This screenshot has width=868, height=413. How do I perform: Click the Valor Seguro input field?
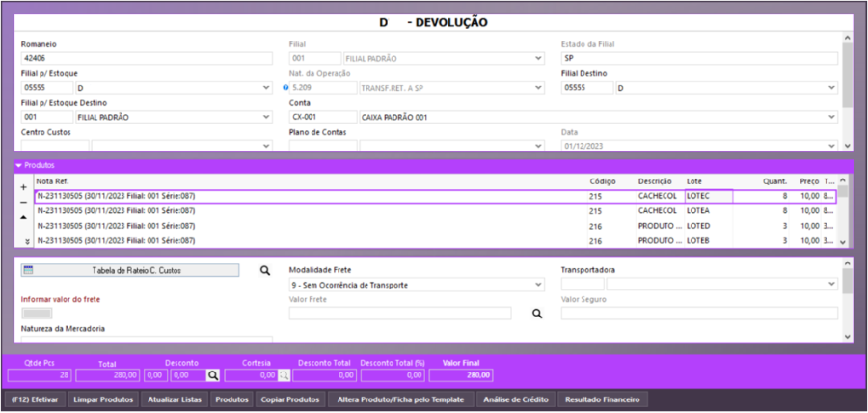(x=699, y=314)
